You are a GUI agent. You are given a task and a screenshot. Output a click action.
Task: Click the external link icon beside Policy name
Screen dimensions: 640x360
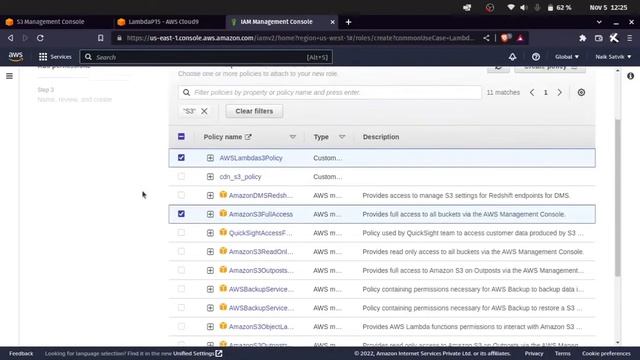click(248, 137)
